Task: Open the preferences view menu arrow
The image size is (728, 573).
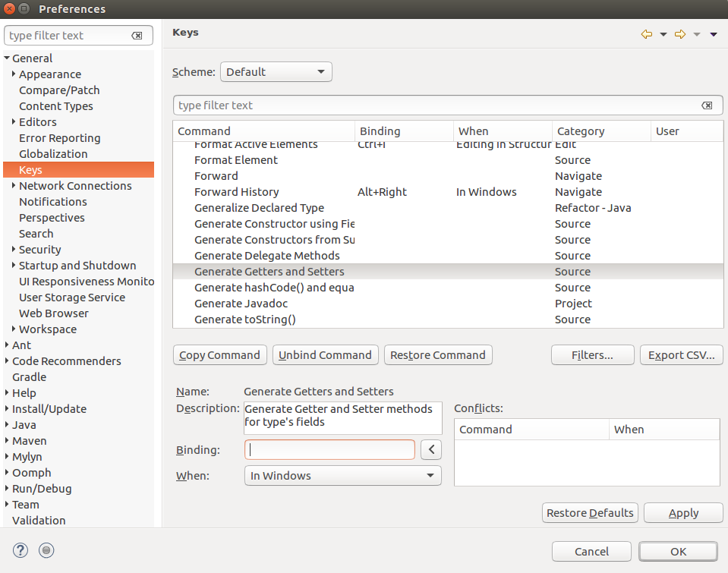Action: click(x=714, y=34)
